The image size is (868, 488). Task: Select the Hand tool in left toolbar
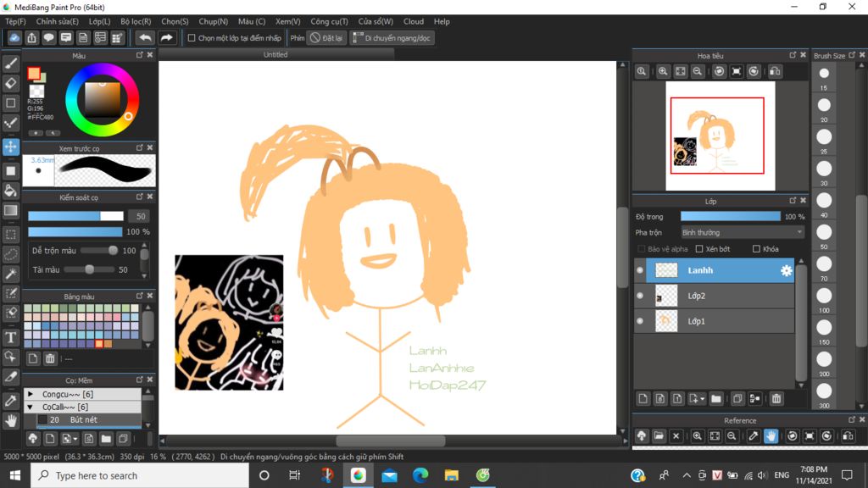(x=11, y=420)
